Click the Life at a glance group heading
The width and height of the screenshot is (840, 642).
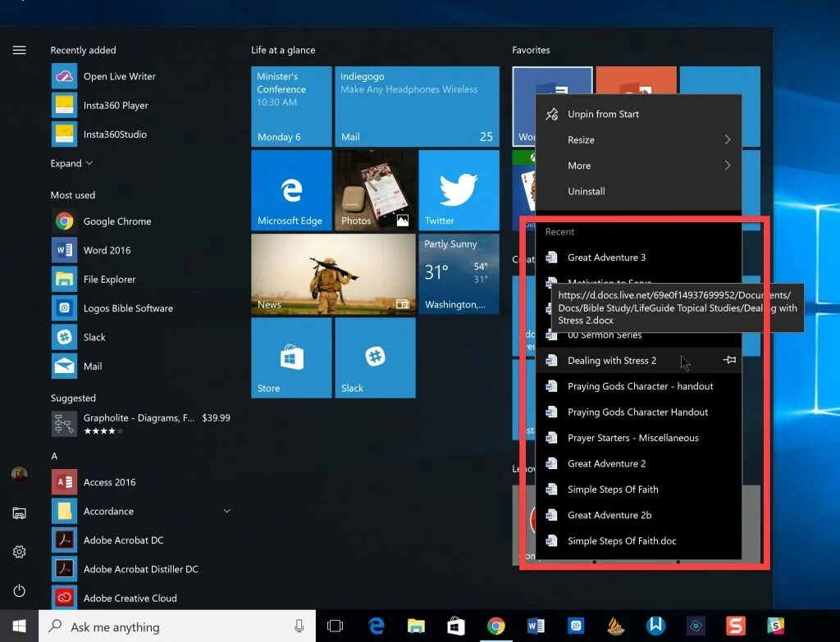click(x=283, y=50)
